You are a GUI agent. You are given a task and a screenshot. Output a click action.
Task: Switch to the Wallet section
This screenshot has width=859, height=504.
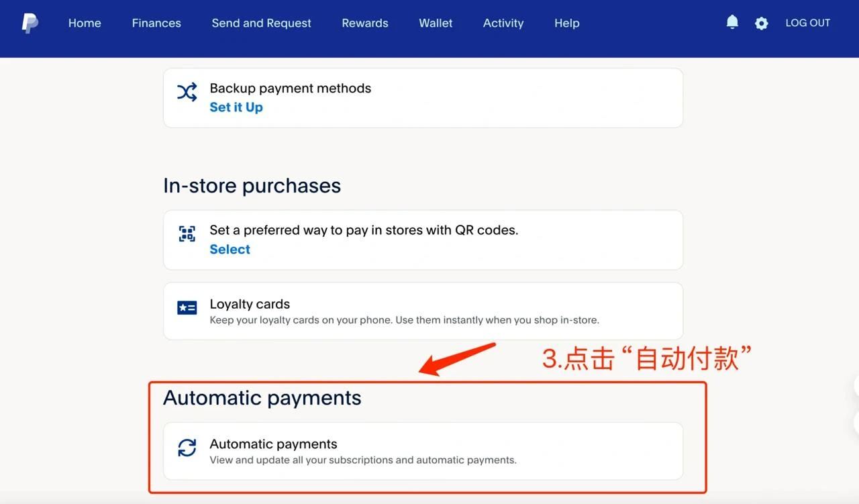(x=436, y=23)
